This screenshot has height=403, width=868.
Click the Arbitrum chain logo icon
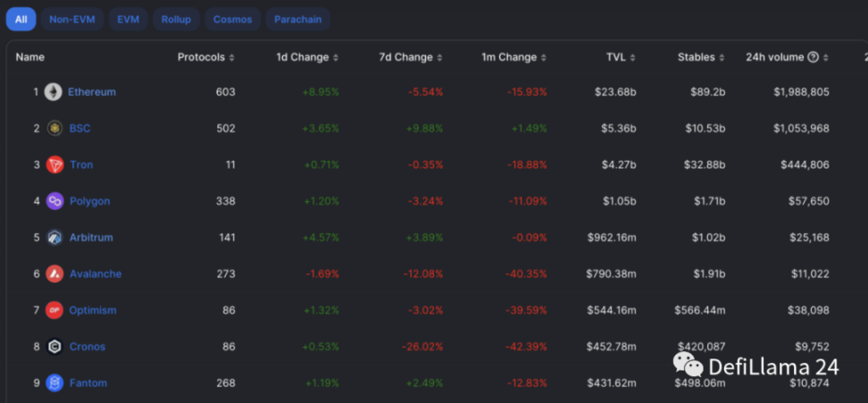point(54,238)
